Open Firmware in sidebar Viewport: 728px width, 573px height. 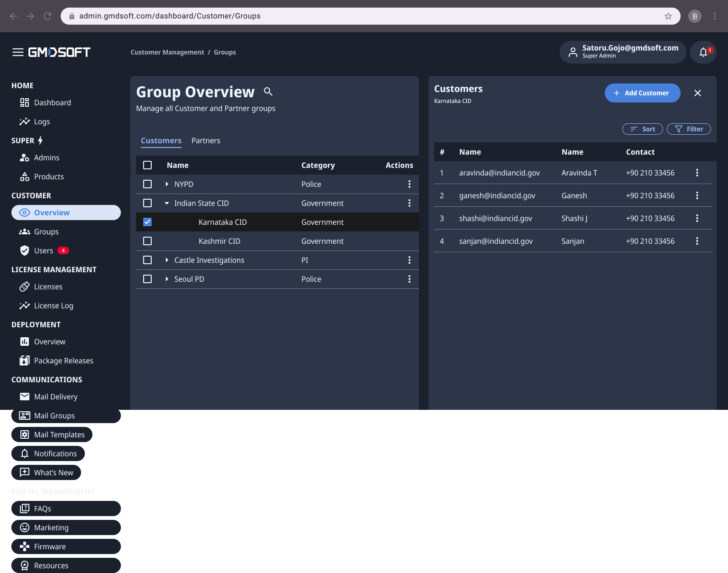point(66,546)
